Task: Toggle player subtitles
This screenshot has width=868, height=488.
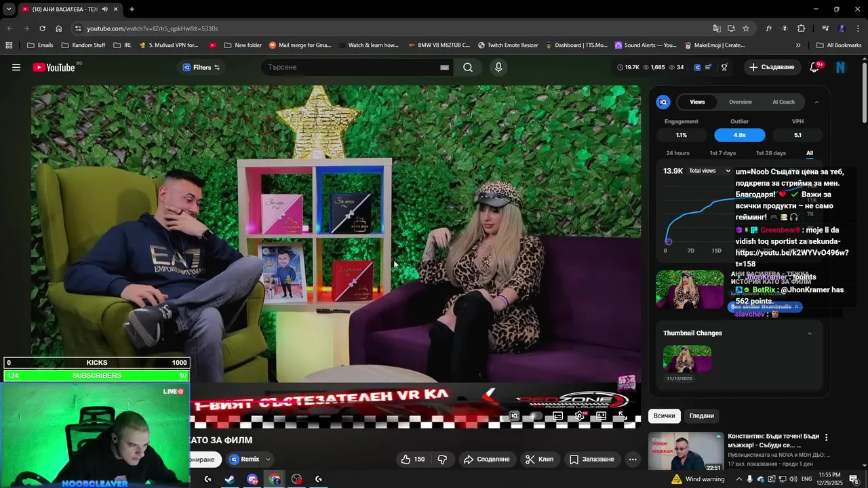Action: tap(557, 415)
